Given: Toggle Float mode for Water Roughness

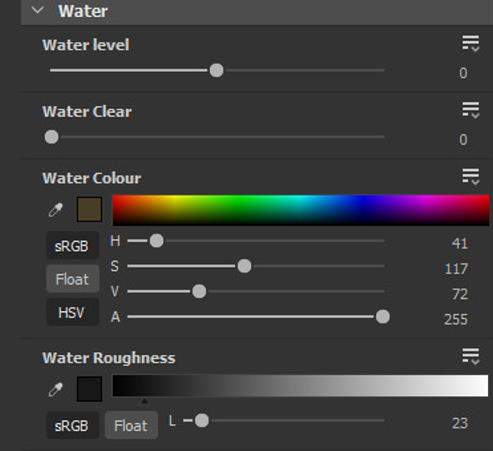Looking at the screenshot, I should [131, 425].
